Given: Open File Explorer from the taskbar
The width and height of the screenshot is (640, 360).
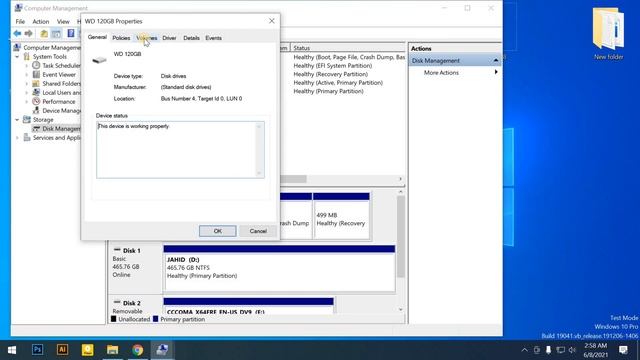Looking at the screenshot, I should coord(112,350).
